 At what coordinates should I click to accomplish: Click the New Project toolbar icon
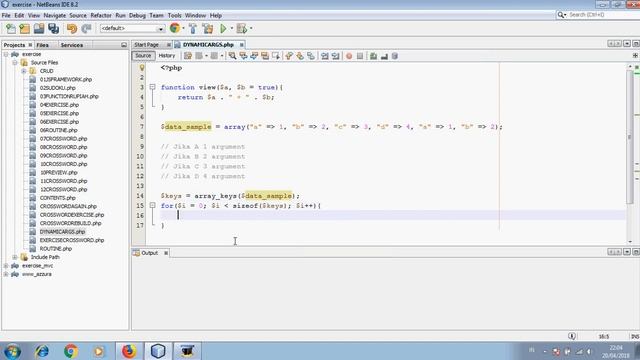(24, 28)
